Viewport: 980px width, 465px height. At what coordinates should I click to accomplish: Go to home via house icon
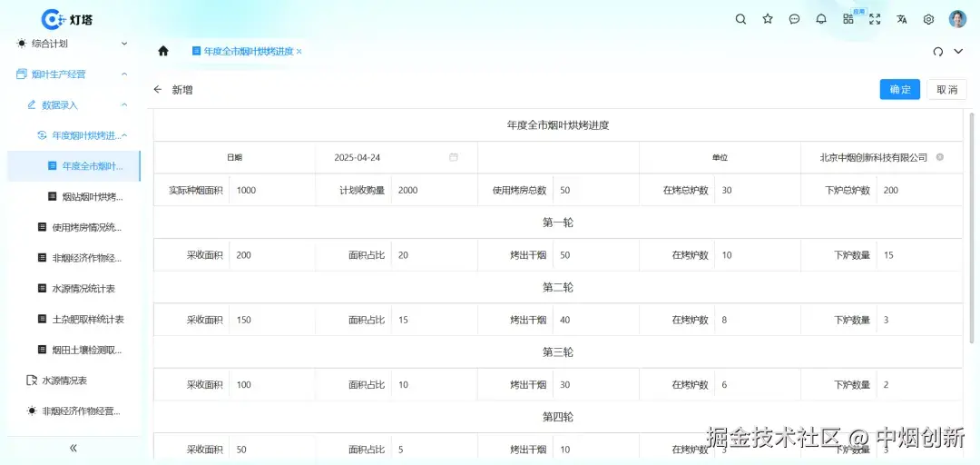point(163,52)
